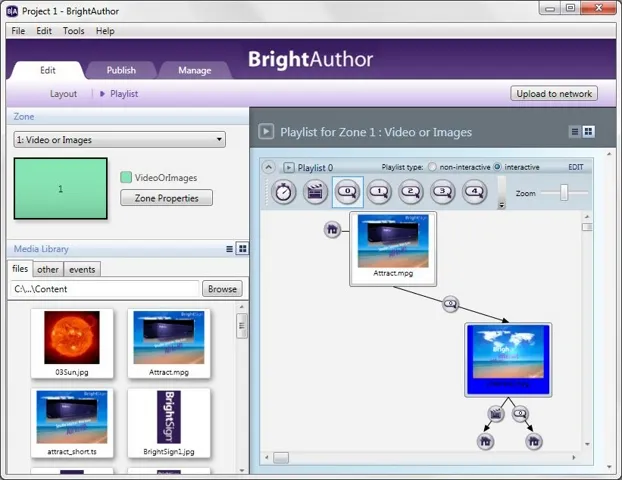The image size is (622, 480).
Task: Click the green zone 1 layout preview
Action: [61, 188]
